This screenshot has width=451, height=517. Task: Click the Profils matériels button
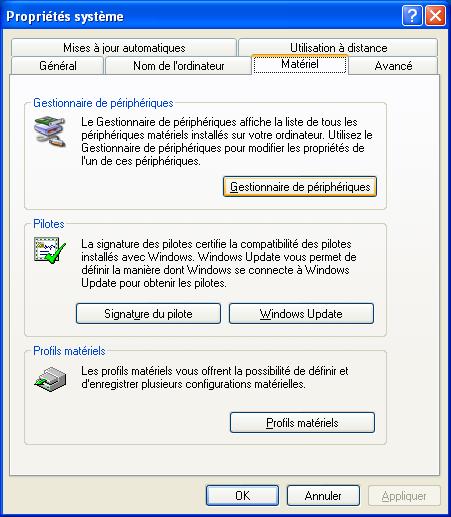click(x=302, y=423)
